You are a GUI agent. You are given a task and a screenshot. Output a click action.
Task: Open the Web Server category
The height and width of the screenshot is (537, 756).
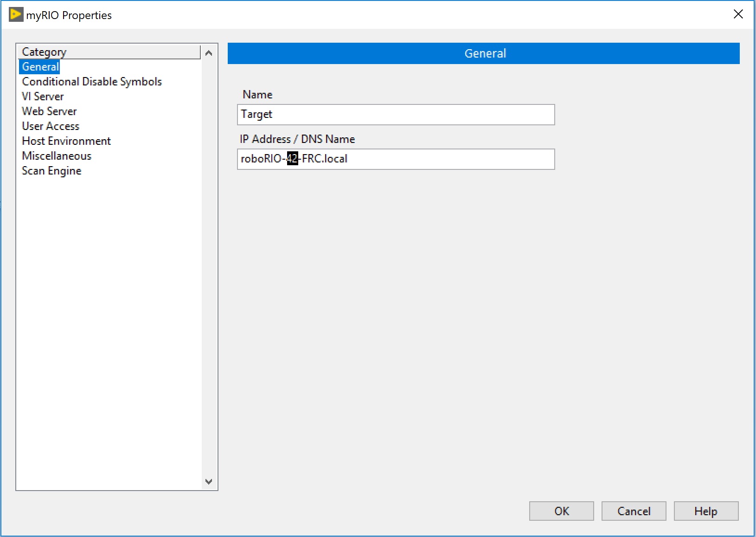coord(49,111)
